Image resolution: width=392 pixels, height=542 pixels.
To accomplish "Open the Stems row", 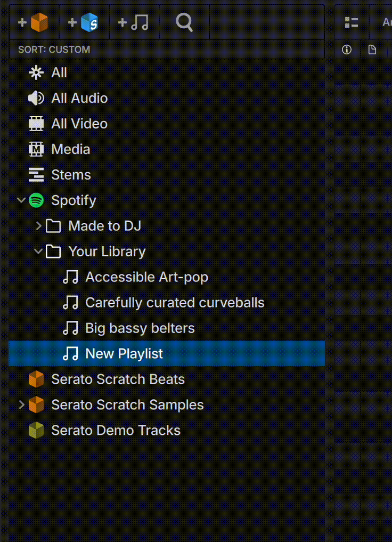I will [x=167, y=175].
